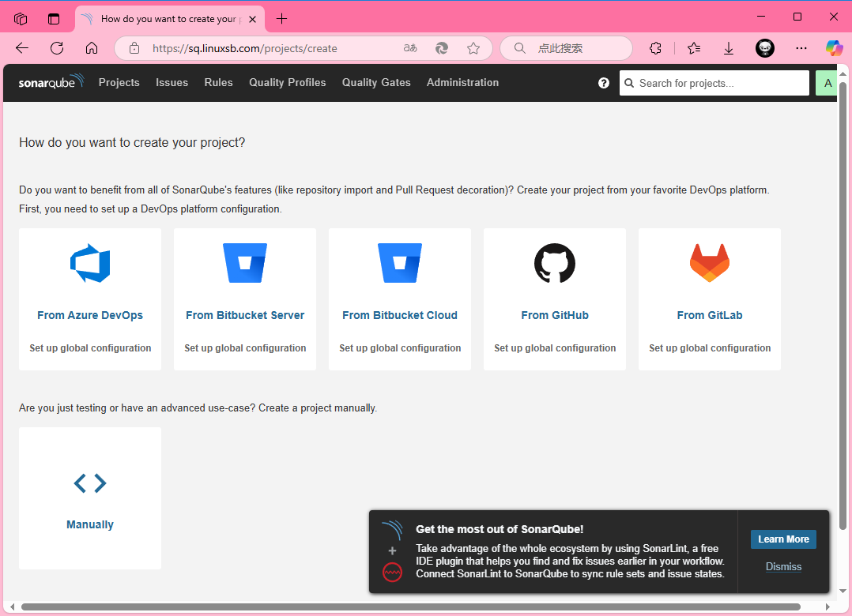
Task: Open the downloads arrow icon
Action: [x=729, y=48]
